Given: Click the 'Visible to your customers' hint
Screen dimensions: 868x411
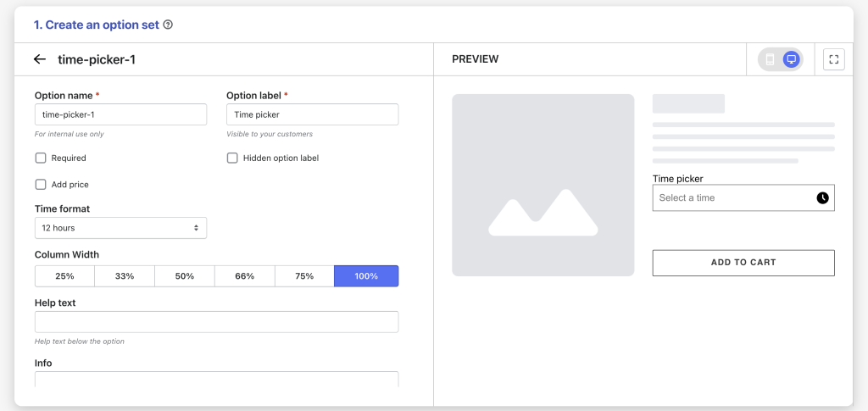Looking at the screenshot, I should click(270, 134).
